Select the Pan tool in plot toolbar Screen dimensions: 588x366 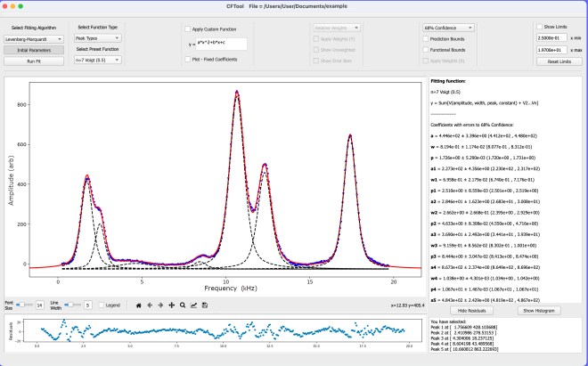pos(171,305)
